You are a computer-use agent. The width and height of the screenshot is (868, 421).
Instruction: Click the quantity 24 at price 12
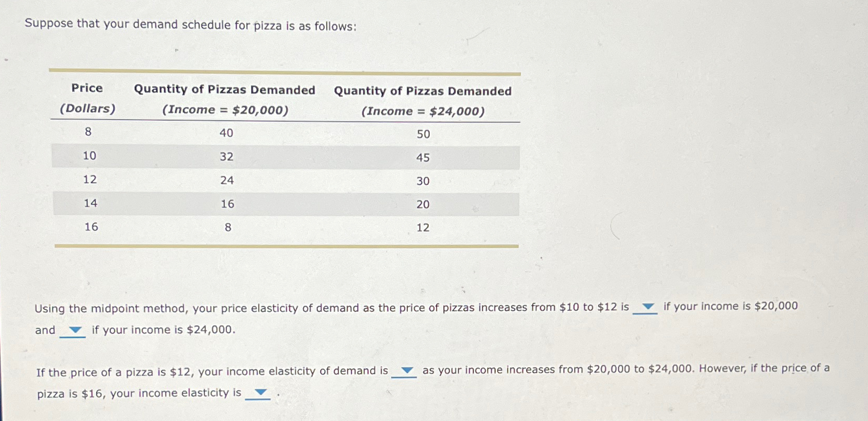226,180
